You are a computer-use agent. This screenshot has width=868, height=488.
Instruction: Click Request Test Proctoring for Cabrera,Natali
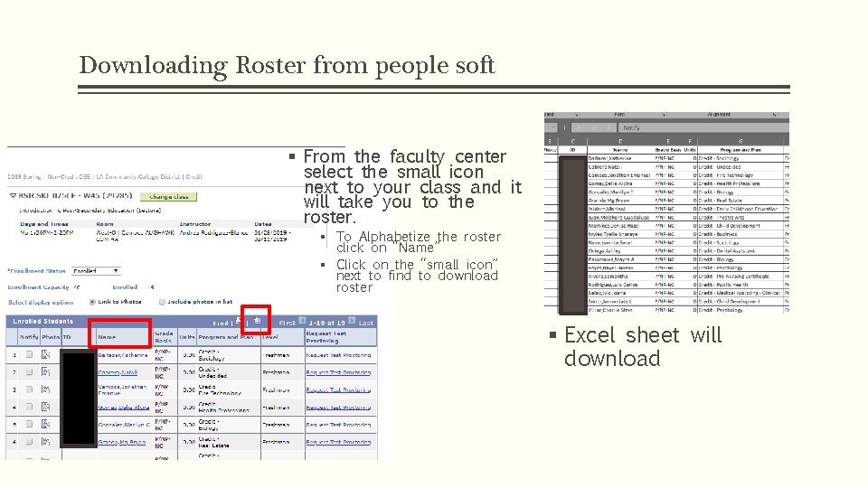point(338,372)
